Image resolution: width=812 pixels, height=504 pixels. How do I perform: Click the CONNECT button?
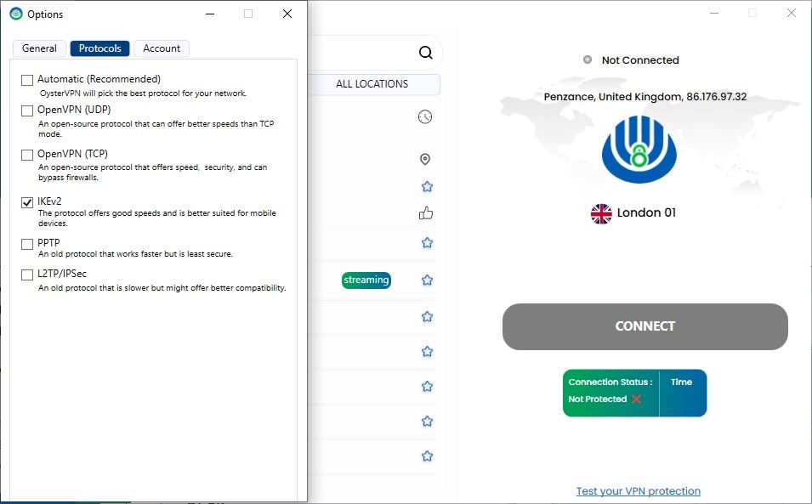click(x=645, y=326)
